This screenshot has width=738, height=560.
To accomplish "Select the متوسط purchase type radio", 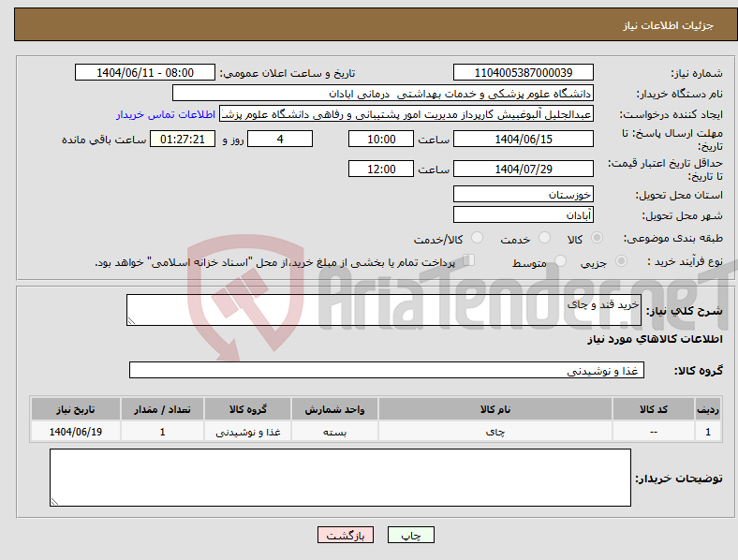I will coord(560,260).
